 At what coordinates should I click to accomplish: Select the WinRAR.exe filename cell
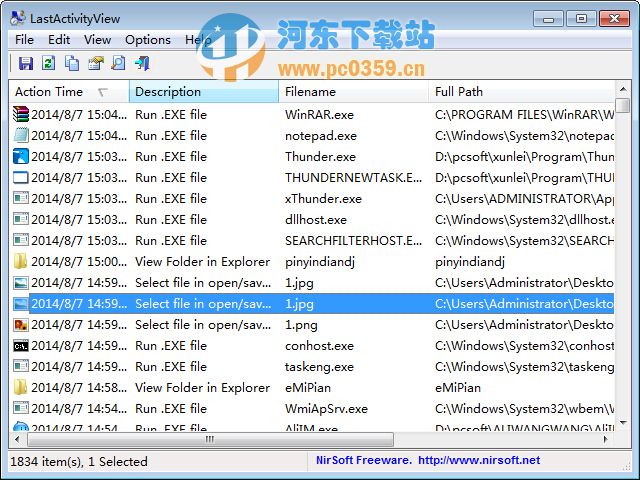coord(319,115)
